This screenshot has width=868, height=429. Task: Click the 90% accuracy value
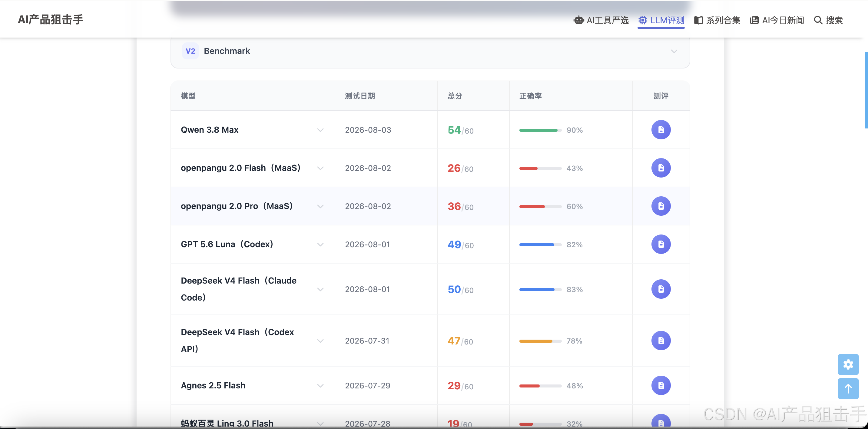[575, 130]
